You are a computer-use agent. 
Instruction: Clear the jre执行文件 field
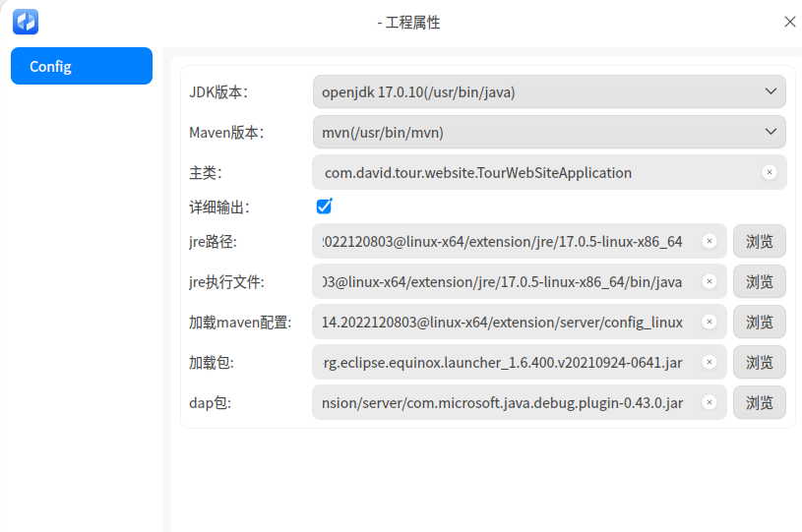(x=709, y=281)
